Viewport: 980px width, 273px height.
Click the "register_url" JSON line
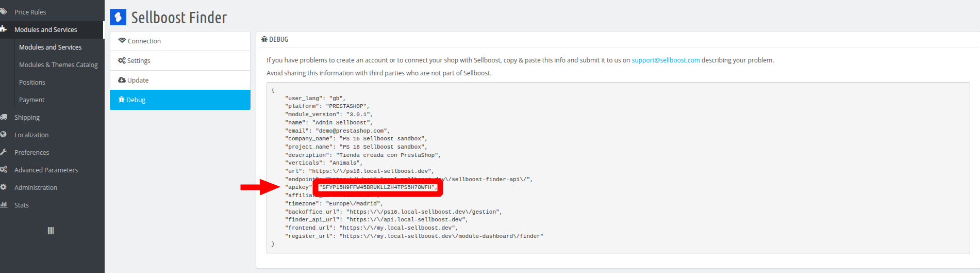[414, 236]
